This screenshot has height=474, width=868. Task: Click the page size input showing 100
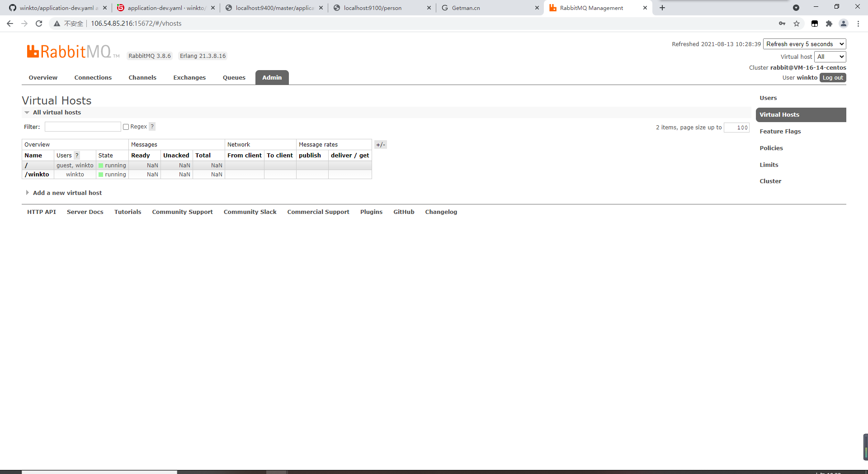(x=736, y=128)
